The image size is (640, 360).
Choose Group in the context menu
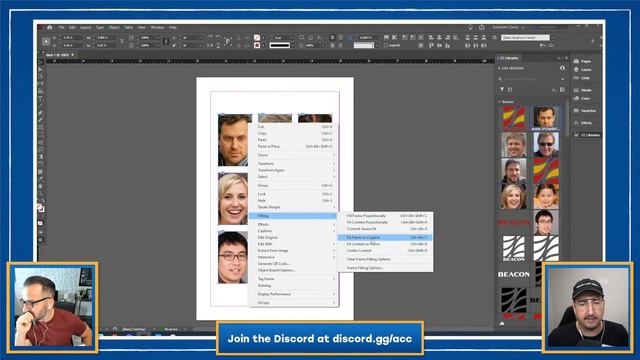point(293,185)
